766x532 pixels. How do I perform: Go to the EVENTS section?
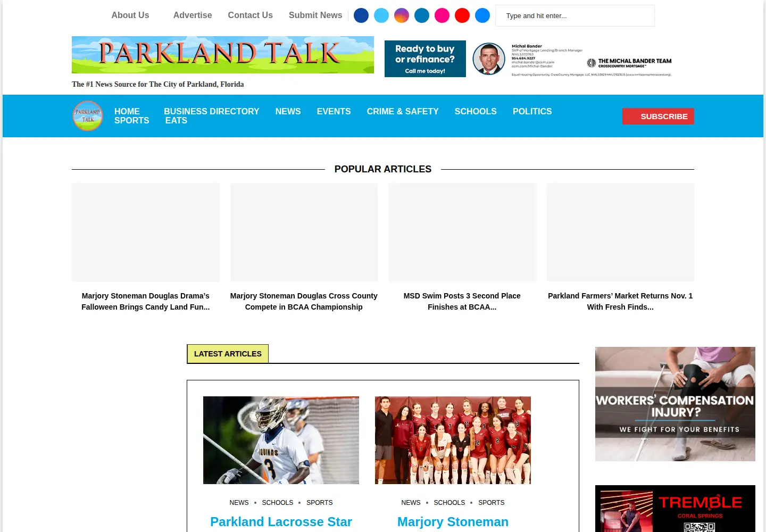click(x=334, y=111)
